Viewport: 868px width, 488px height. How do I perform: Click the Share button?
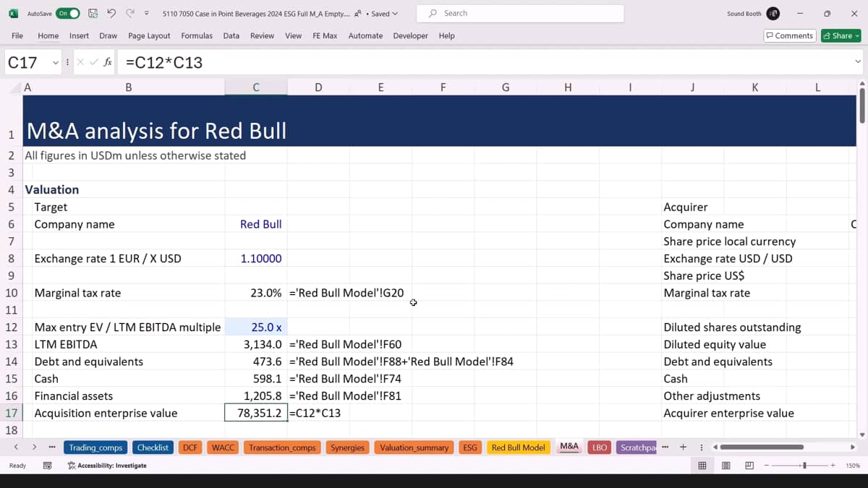point(841,35)
